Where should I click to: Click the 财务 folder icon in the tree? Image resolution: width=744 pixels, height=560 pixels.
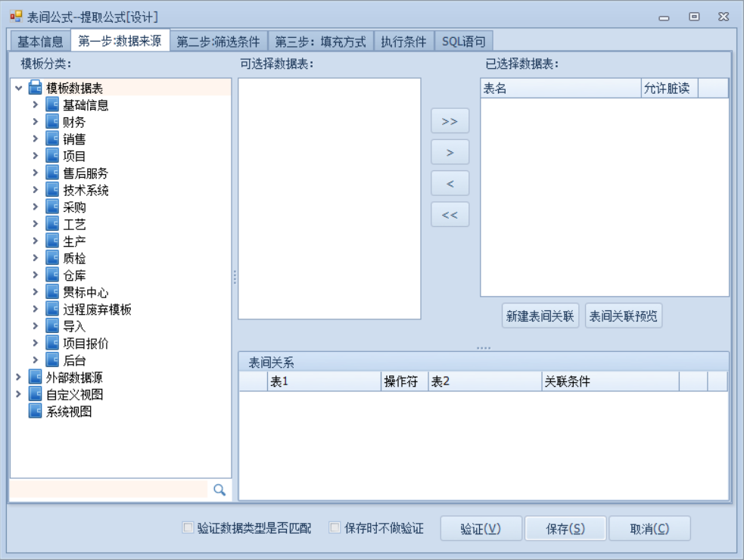(x=52, y=123)
